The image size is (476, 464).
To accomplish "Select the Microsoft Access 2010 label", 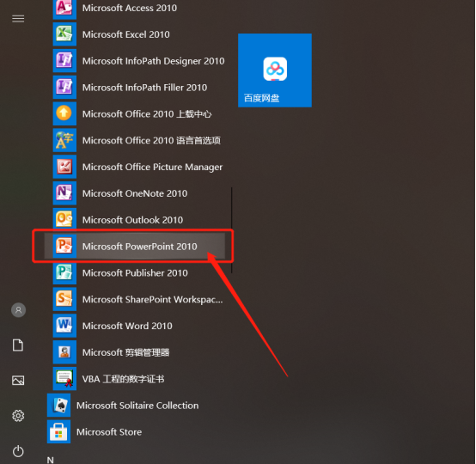I will [x=130, y=8].
